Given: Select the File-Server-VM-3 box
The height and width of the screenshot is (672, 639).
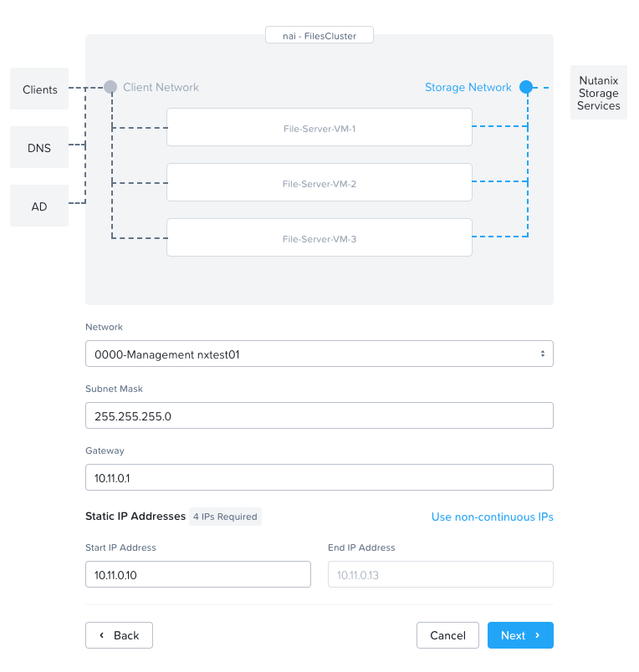Looking at the screenshot, I should 319,237.
